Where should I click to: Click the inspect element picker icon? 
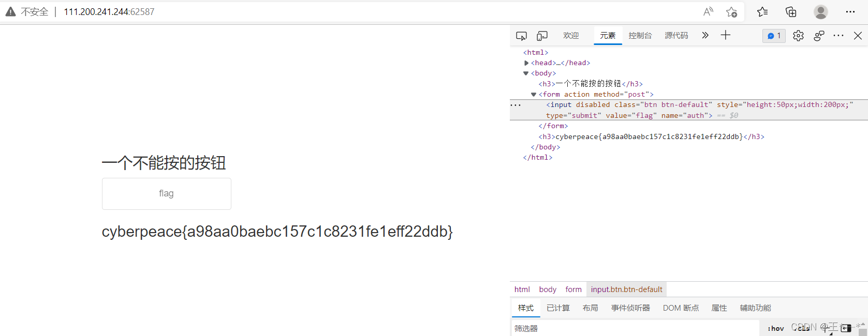coord(521,36)
